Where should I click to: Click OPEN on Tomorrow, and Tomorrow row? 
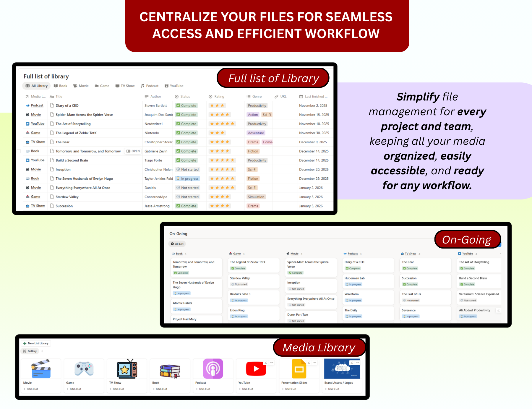click(x=133, y=151)
